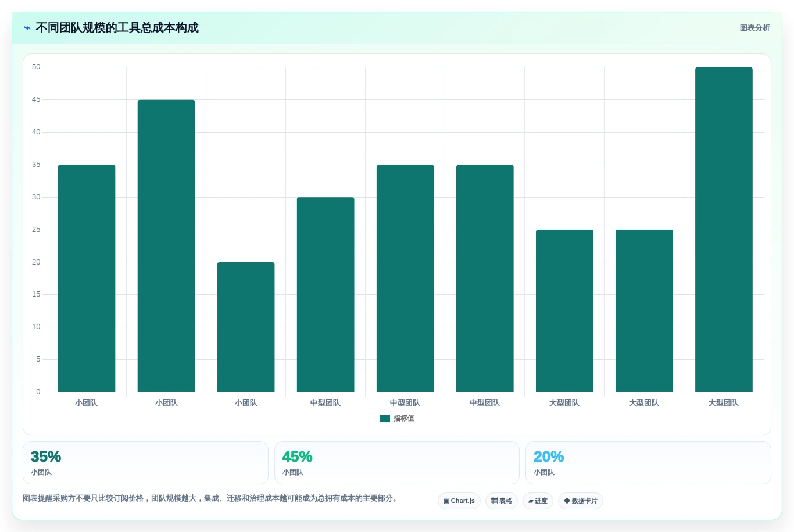Click the y-axis label 0
The image size is (794, 532).
[38, 392]
